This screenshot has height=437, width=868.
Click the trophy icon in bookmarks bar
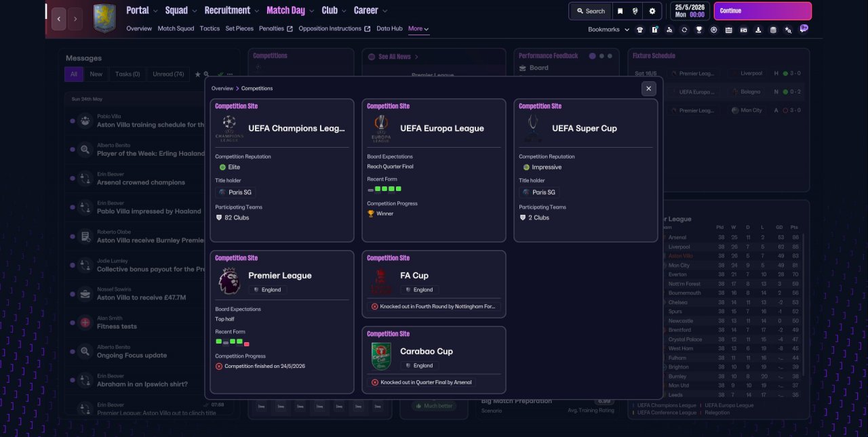point(699,30)
